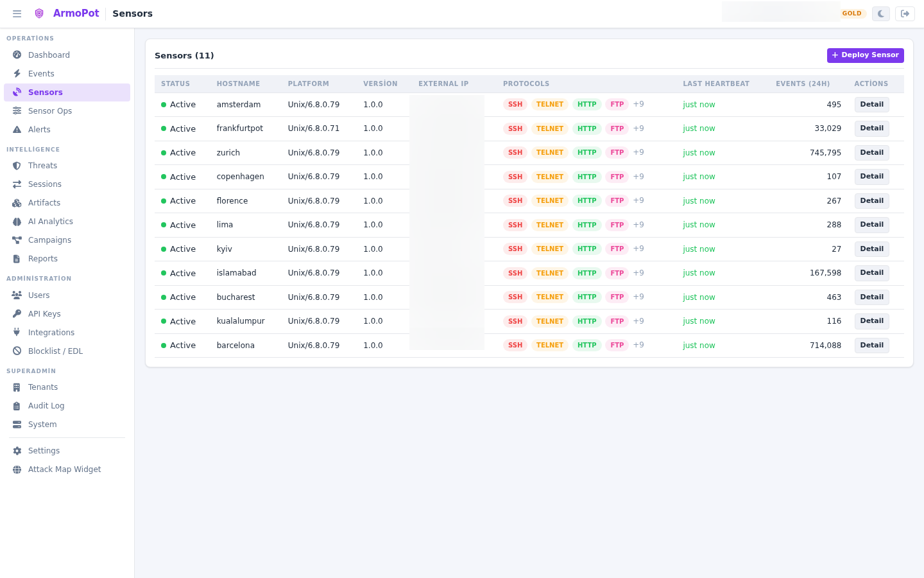924x578 pixels.
Task: Click HTTP tag in lima row
Action: pyautogui.click(x=587, y=225)
